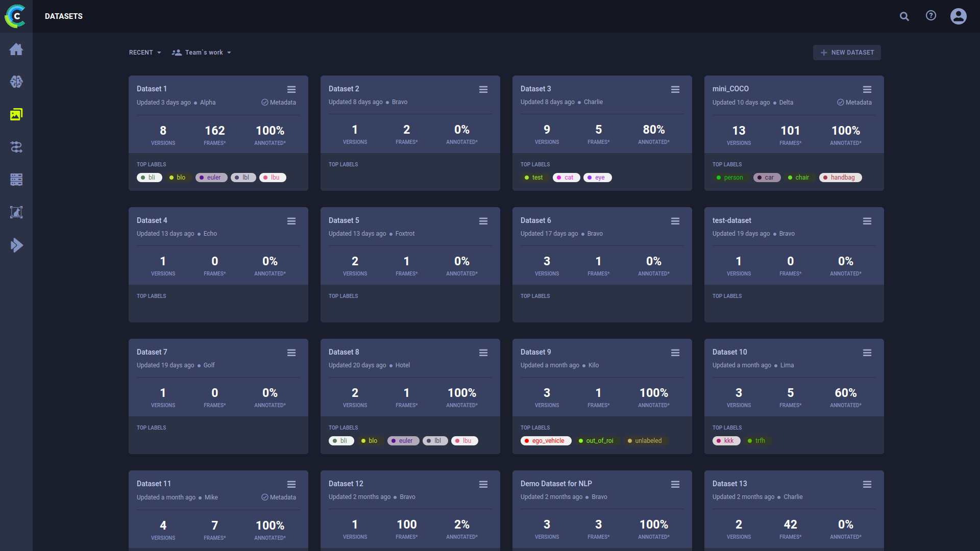Open the Home page in sidebar
This screenshot has height=551, width=980.
(x=16, y=49)
